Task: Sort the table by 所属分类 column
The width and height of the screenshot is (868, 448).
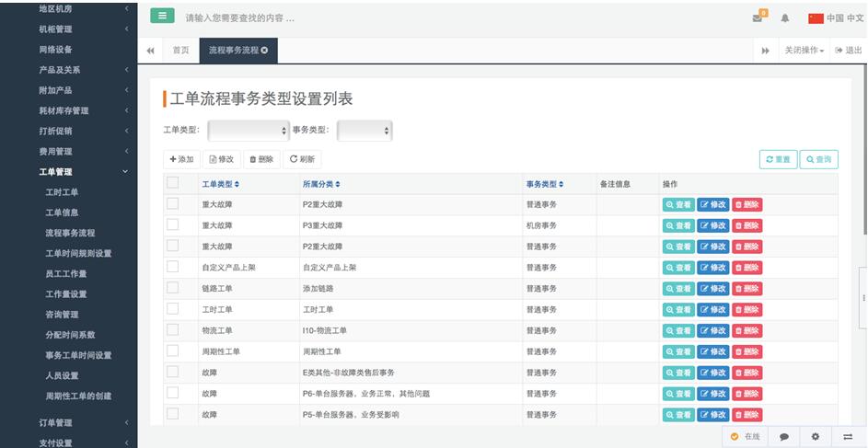Action: pos(321,184)
